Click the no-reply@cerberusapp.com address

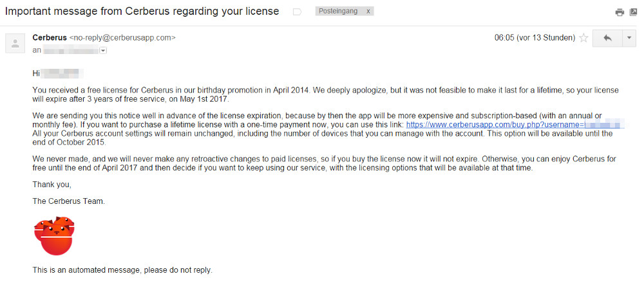point(122,38)
